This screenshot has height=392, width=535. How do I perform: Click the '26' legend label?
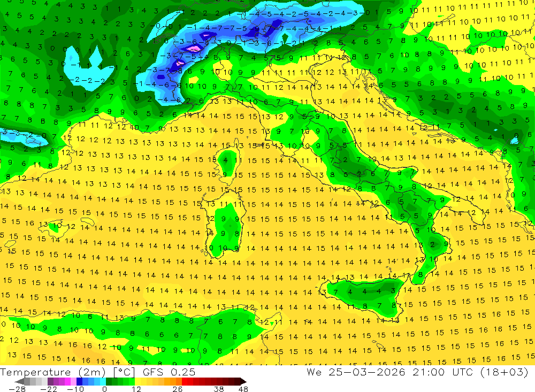point(178,389)
